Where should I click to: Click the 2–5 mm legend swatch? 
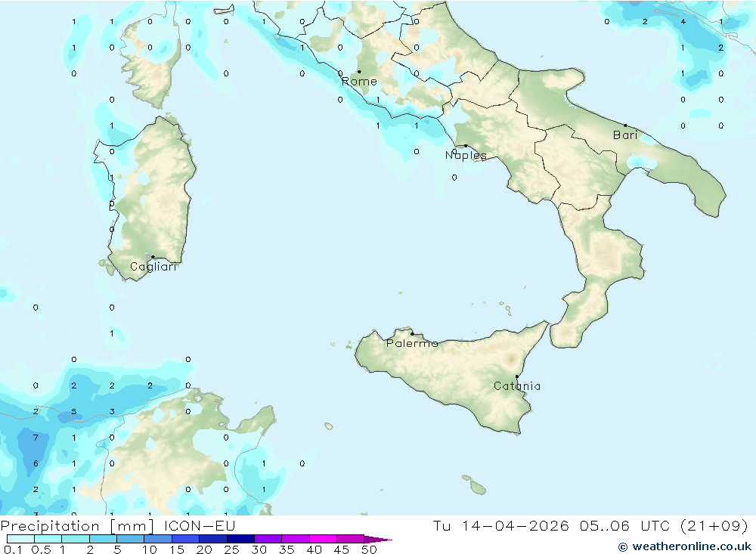tap(103, 539)
